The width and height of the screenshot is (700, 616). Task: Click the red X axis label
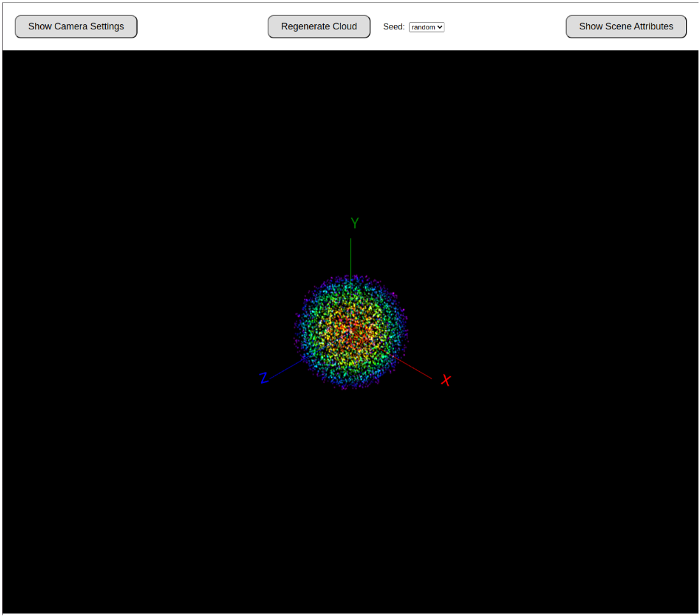point(446,381)
